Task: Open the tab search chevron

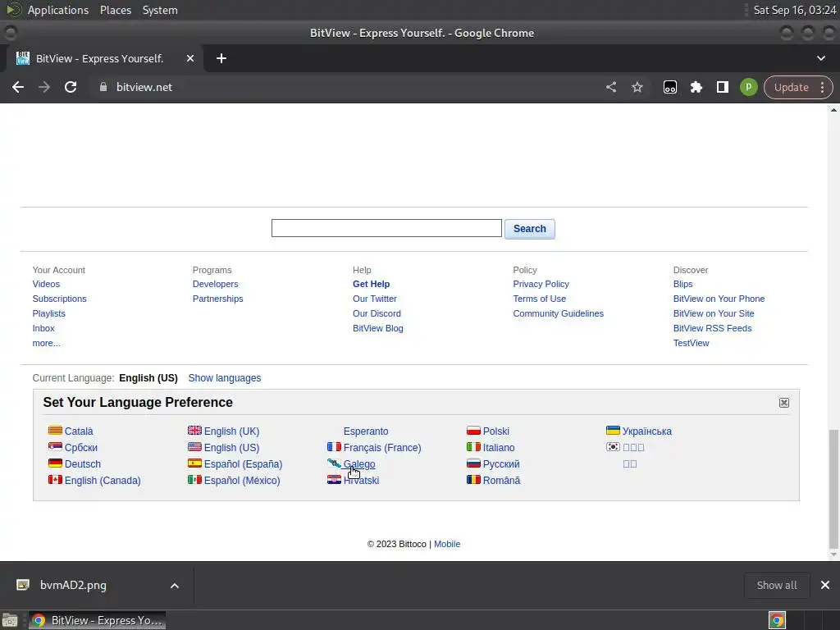Action: (x=820, y=58)
